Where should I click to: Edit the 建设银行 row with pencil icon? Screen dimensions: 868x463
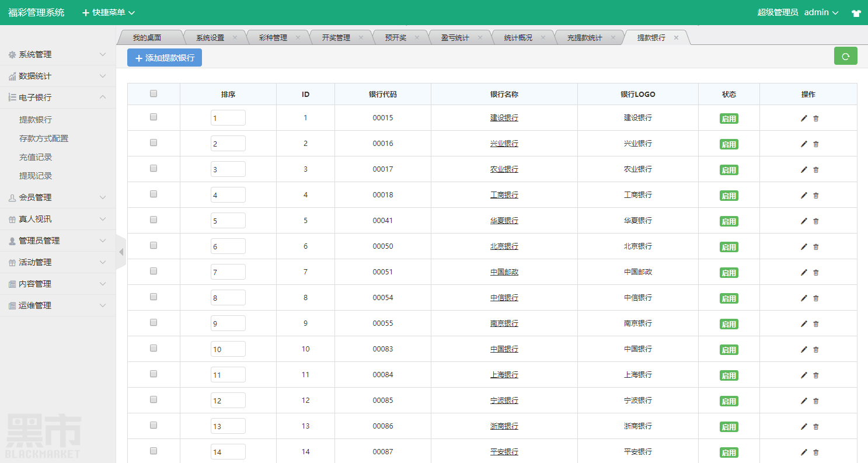click(x=804, y=119)
